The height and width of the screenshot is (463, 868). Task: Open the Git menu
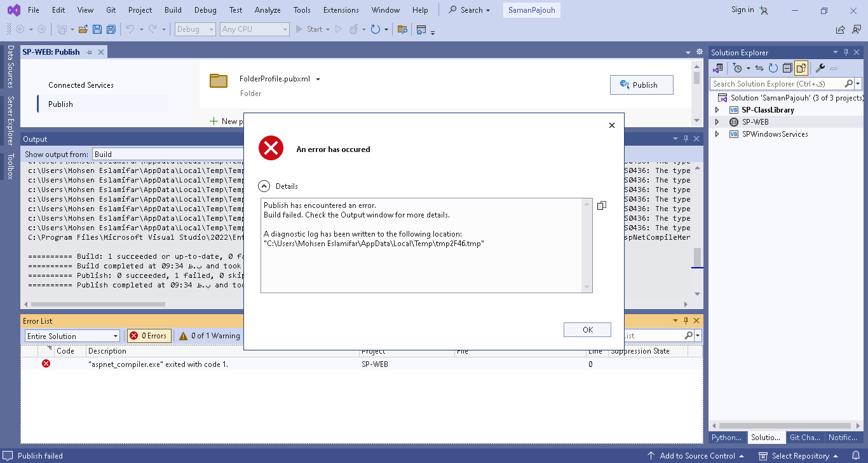(111, 10)
